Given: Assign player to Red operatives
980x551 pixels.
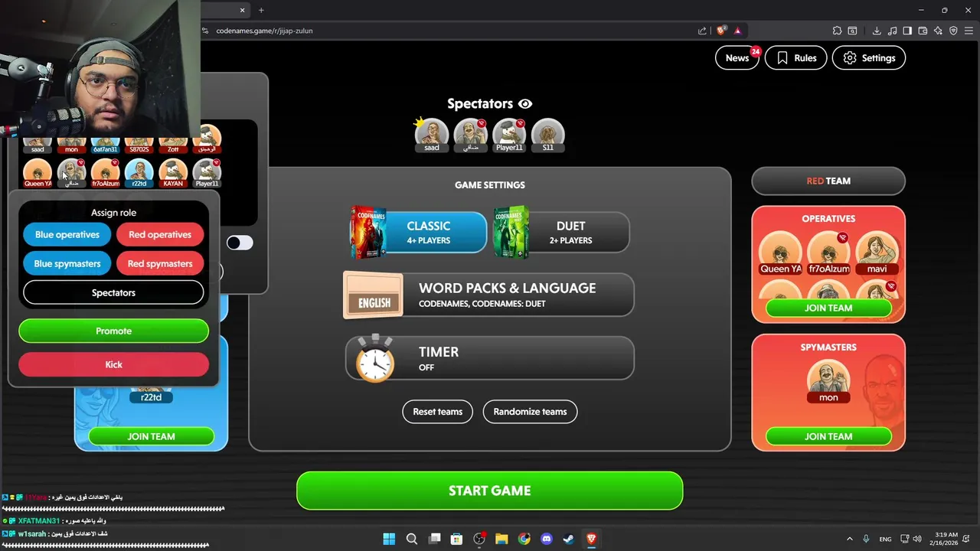Looking at the screenshot, I should [x=160, y=235].
